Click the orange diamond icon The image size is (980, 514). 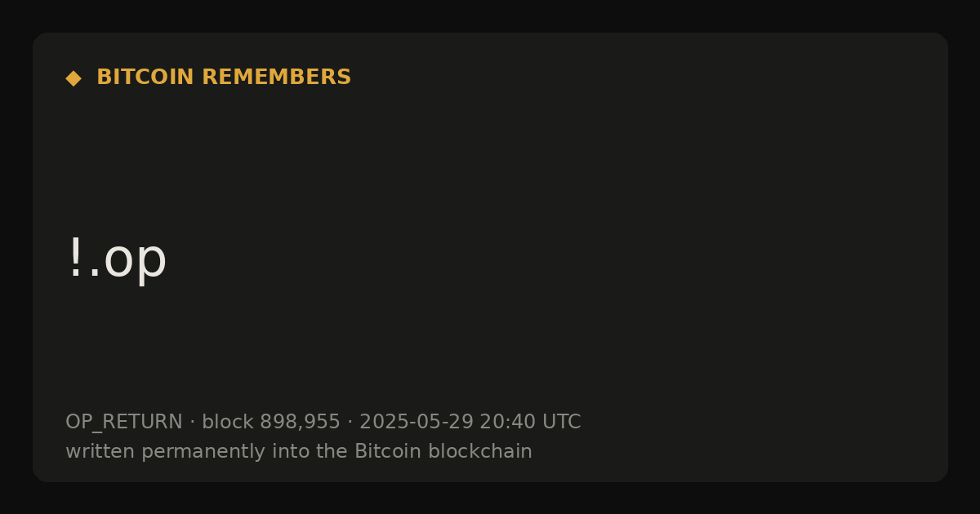point(73,78)
